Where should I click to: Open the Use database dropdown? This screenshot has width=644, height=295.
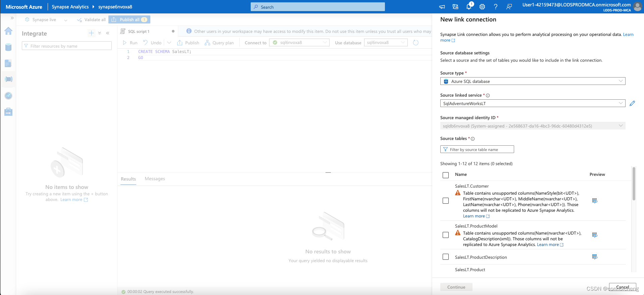[386, 43]
